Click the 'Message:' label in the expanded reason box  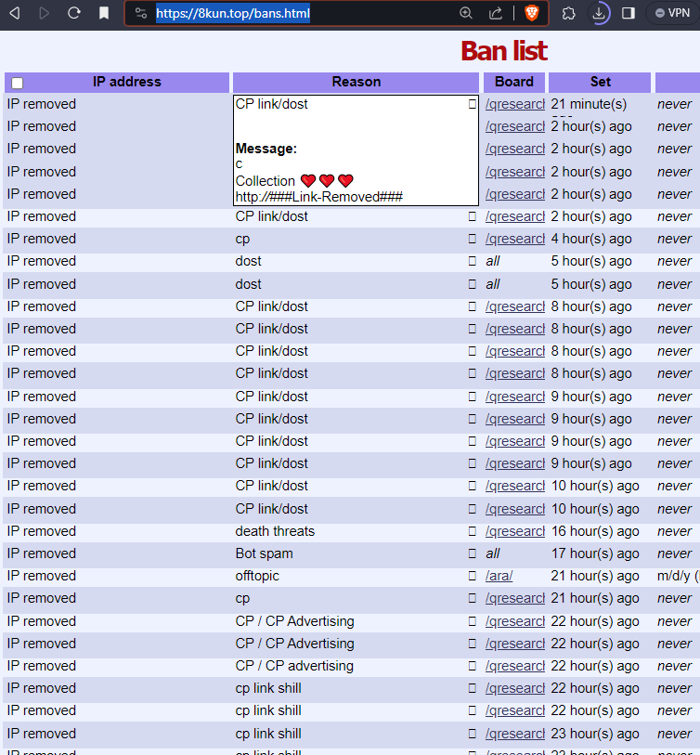pyautogui.click(x=266, y=149)
